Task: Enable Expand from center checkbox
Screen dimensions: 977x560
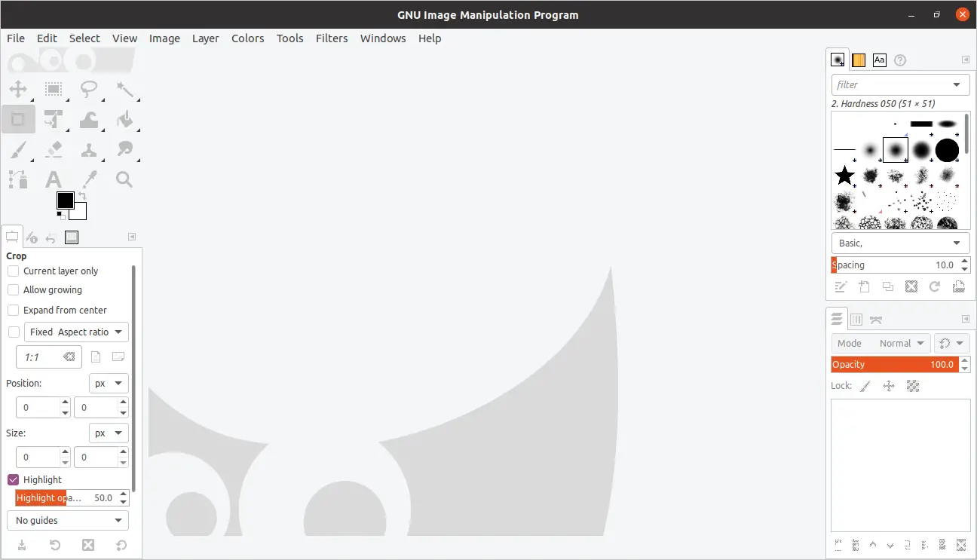Action: (x=13, y=310)
